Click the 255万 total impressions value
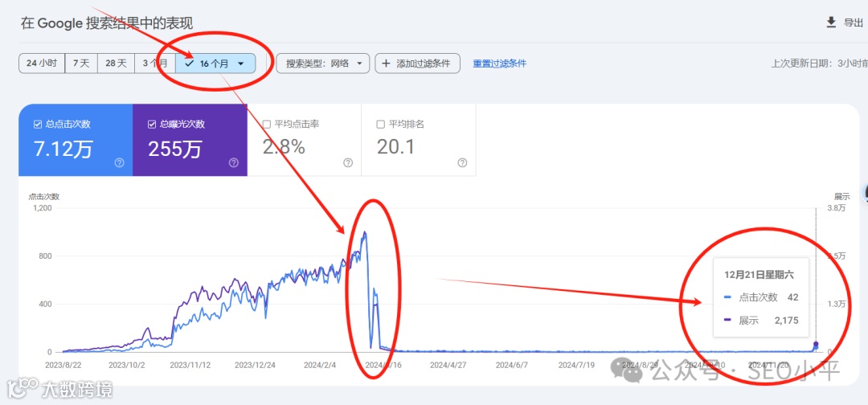 pyautogui.click(x=175, y=149)
